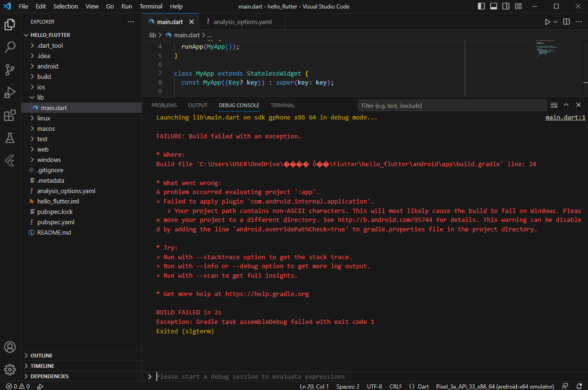Run the Dart file with play button

(x=547, y=22)
